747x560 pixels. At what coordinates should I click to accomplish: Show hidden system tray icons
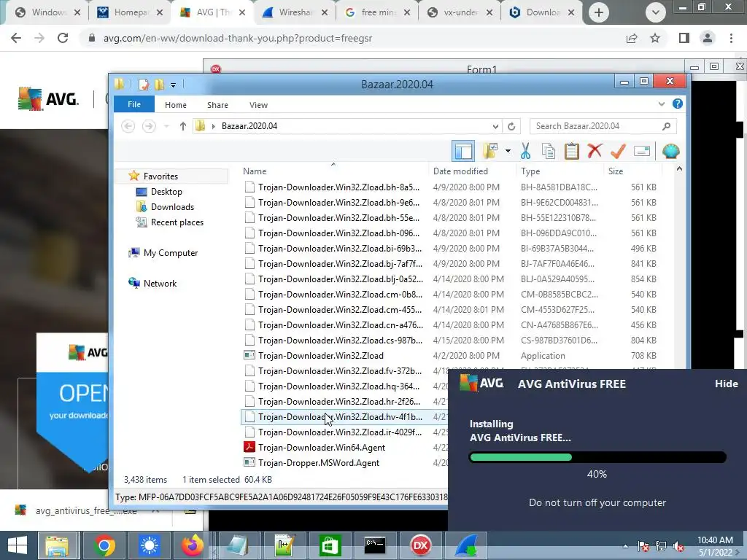point(625,546)
